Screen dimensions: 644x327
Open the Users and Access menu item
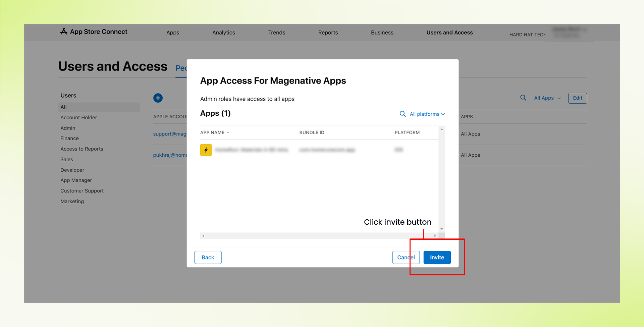pyautogui.click(x=449, y=33)
